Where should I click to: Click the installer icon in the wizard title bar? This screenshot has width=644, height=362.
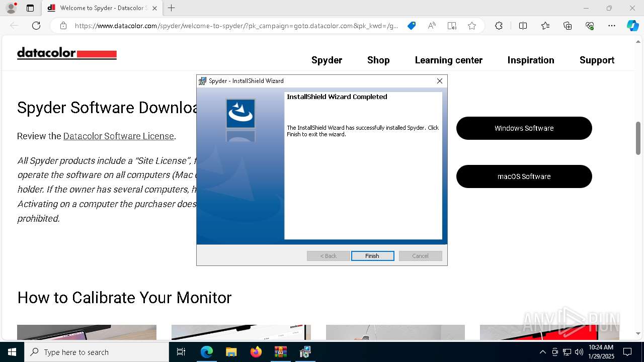[203, 81]
